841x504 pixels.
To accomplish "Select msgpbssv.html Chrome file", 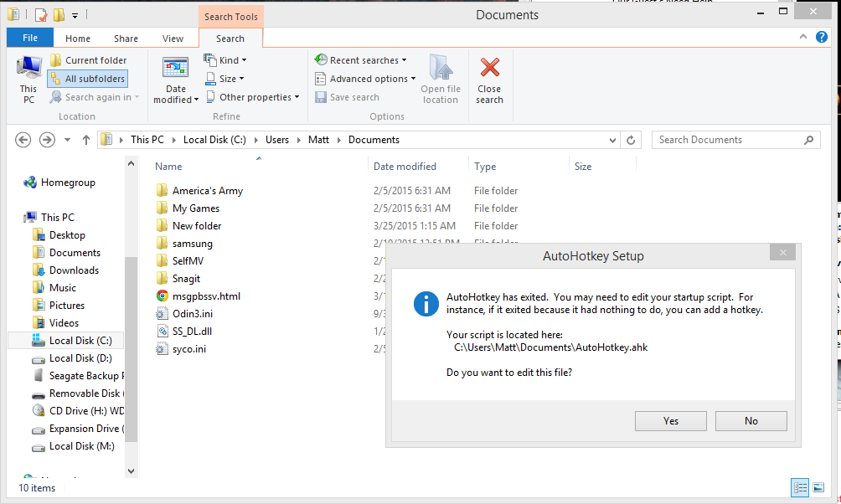I will point(206,296).
